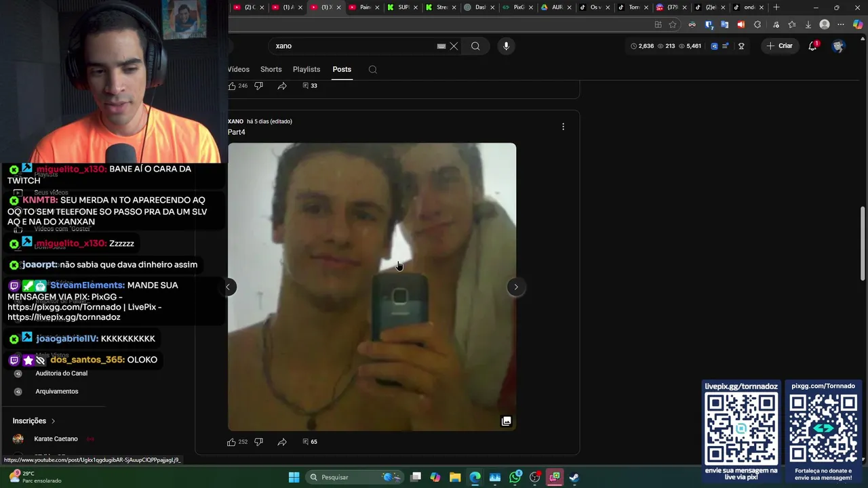The height and width of the screenshot is (488, 868).
Task: Open a new browser tab with plus
Action: click(776, 7)
